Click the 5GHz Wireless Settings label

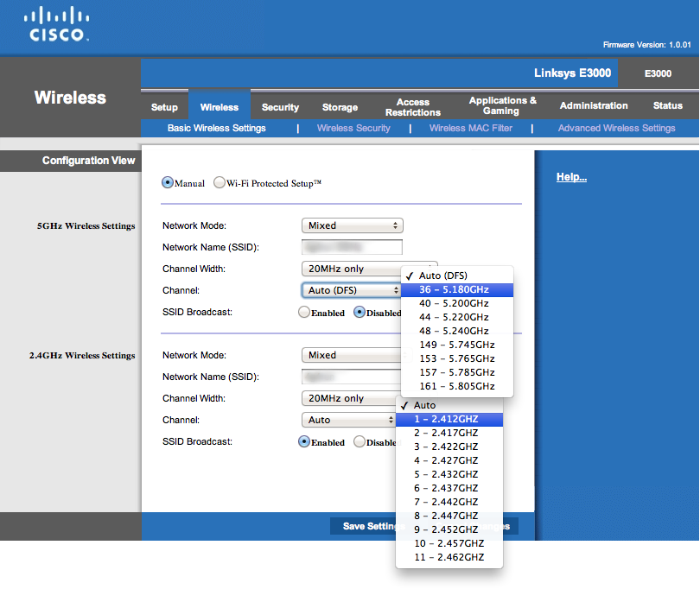point(86,225)
